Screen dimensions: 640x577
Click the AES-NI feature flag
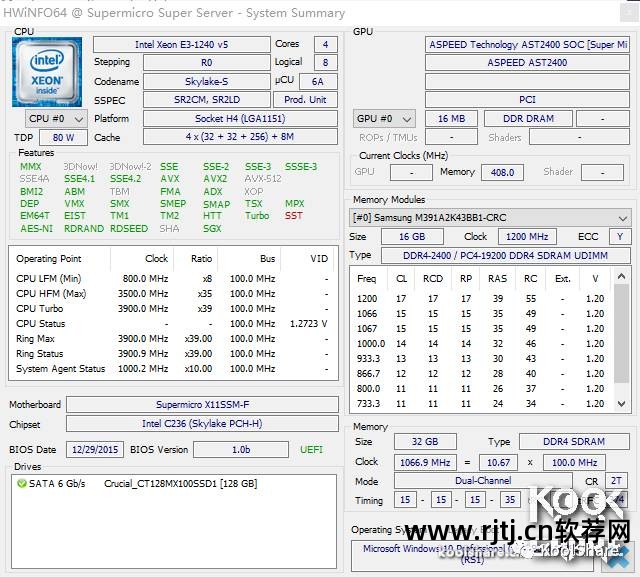[x=37, y=229]
